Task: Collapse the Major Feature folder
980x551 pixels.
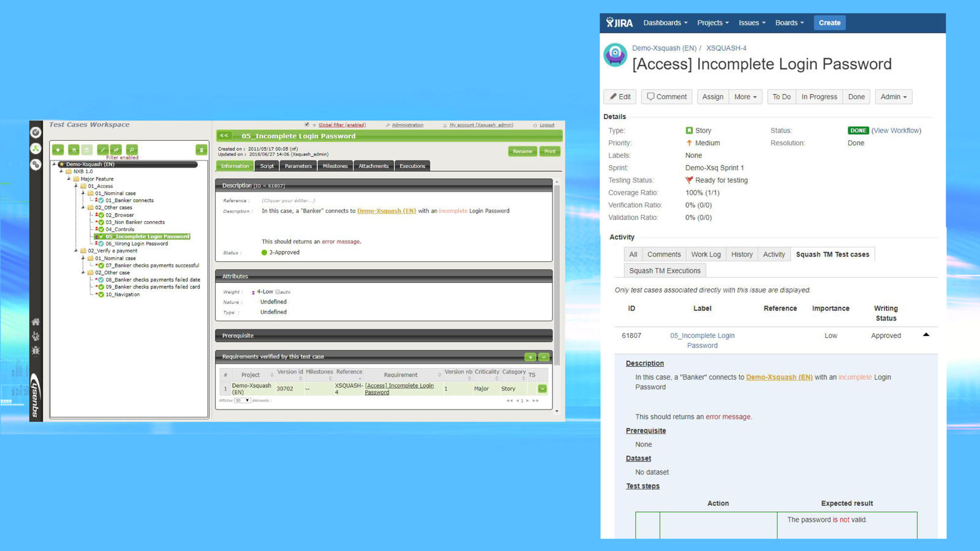Action: pos(69,179)
